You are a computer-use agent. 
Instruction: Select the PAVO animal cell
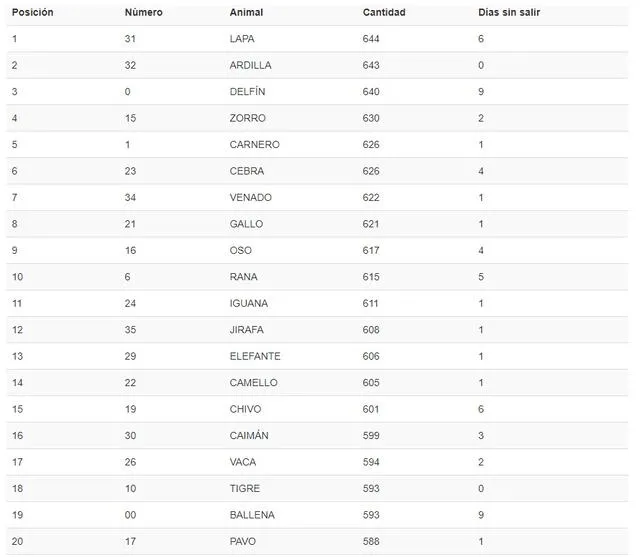(x=242, y=541)
